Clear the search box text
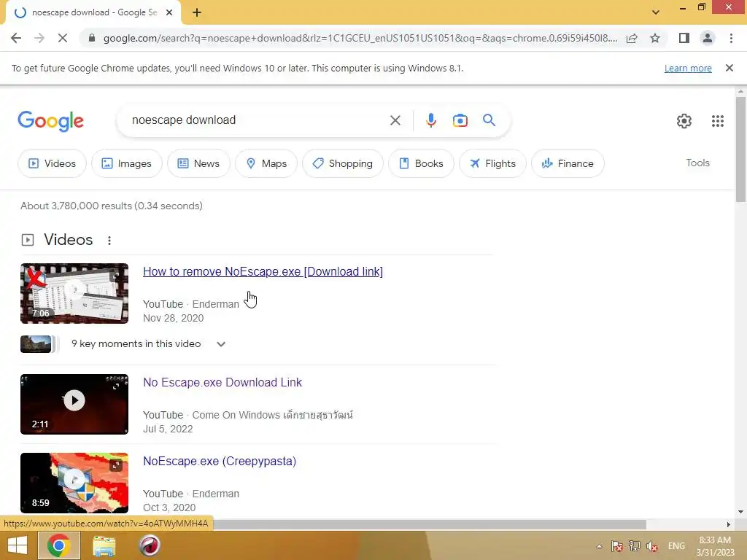This screenshot has width=747, height=560. (395, 120)
